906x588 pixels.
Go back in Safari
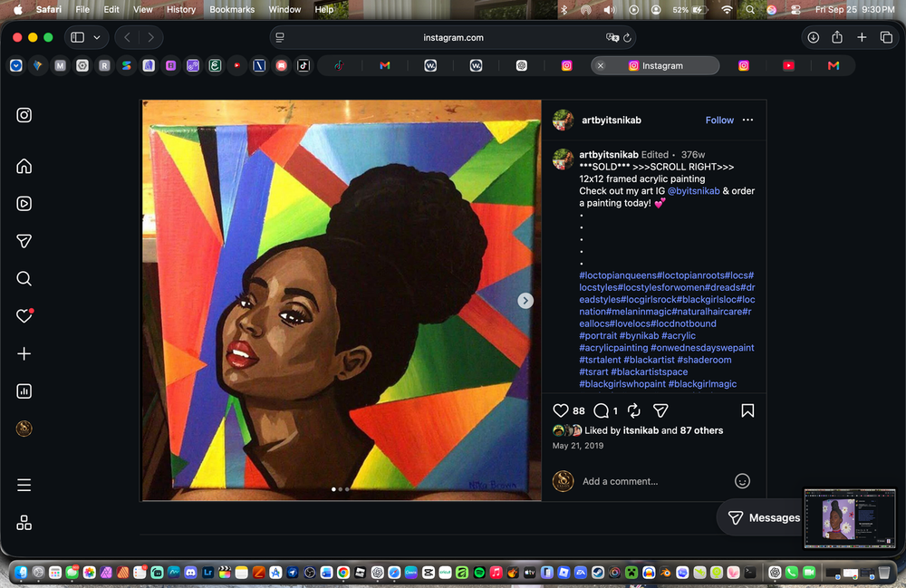click(127, 37)
